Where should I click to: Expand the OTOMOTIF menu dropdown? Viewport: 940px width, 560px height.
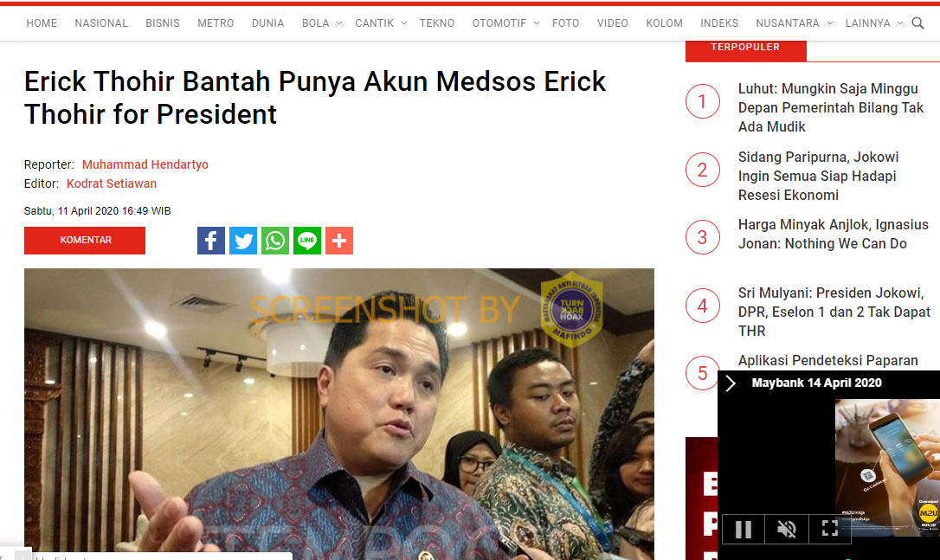click(x=537, y=23)
